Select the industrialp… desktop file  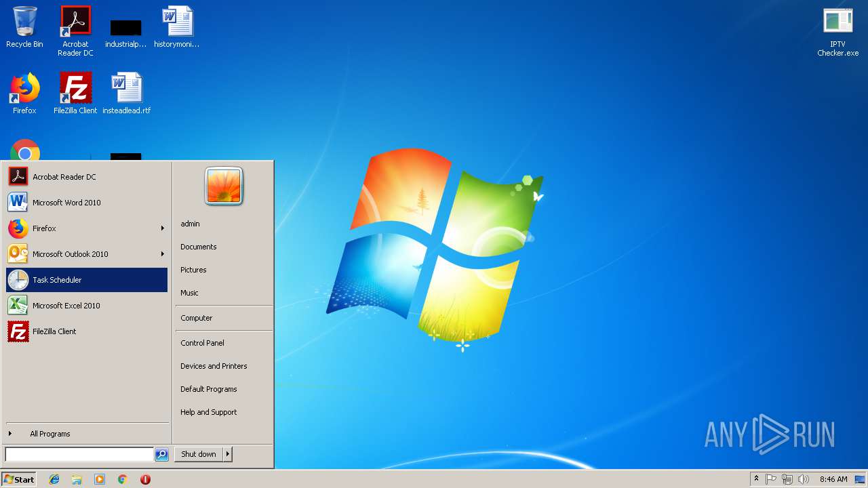(x=126, y=33)
